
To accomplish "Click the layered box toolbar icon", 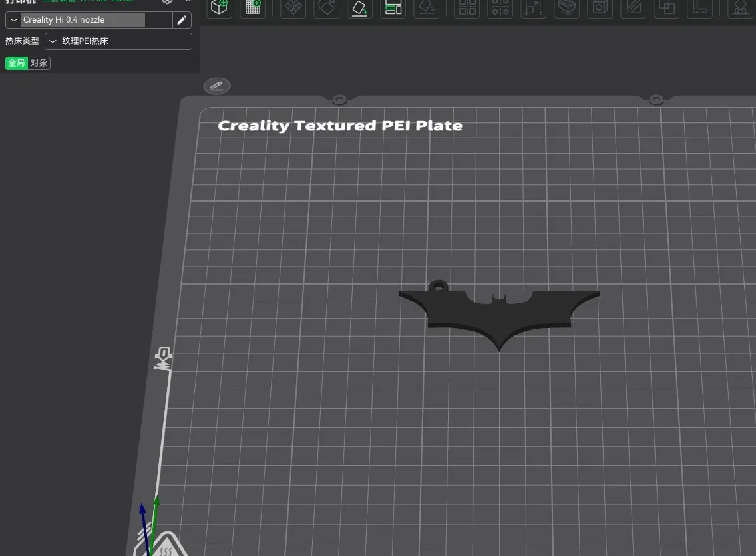I will 567,7.
